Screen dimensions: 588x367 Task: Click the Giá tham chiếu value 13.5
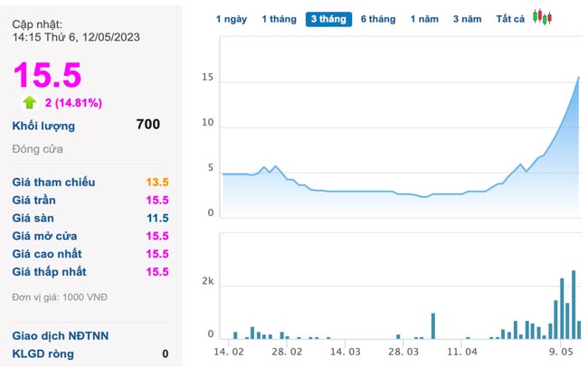[157, 183]
